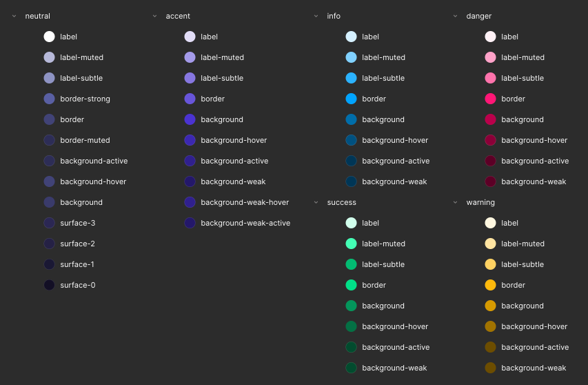
Task: Click danger 'background-hover' text
Action: click(534, 140)
